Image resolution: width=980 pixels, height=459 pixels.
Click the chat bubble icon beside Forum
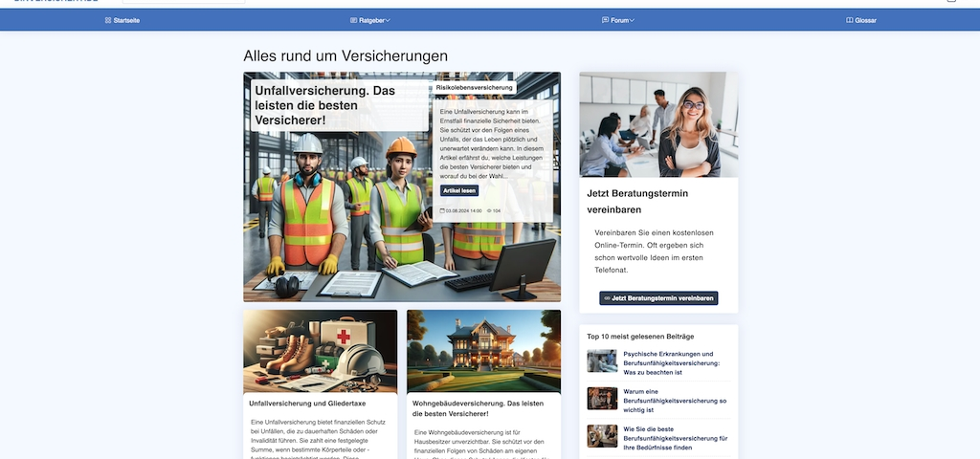pos(605,21)
